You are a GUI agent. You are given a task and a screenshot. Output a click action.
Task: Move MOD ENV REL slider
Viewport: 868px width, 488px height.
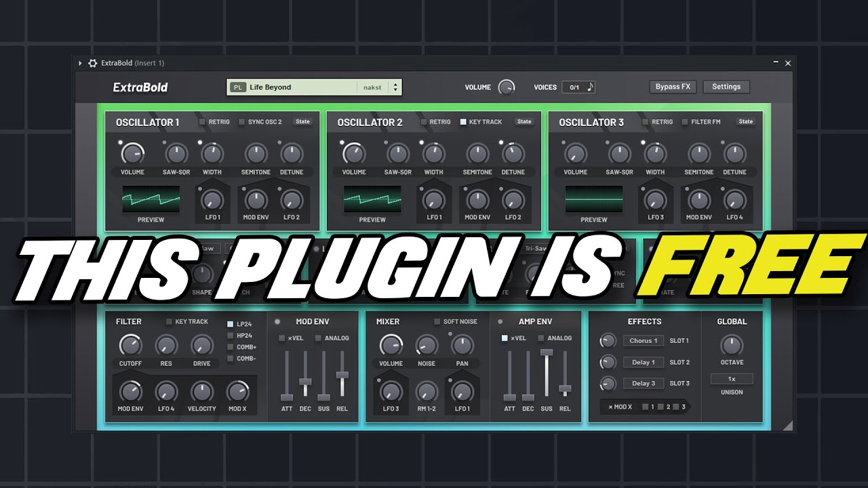click(x=342, y=375)
